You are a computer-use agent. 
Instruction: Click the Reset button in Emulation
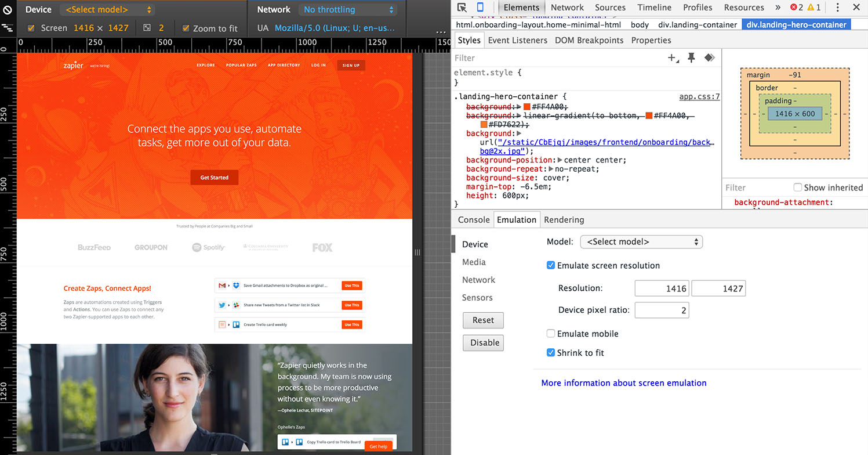click(483, 320)
